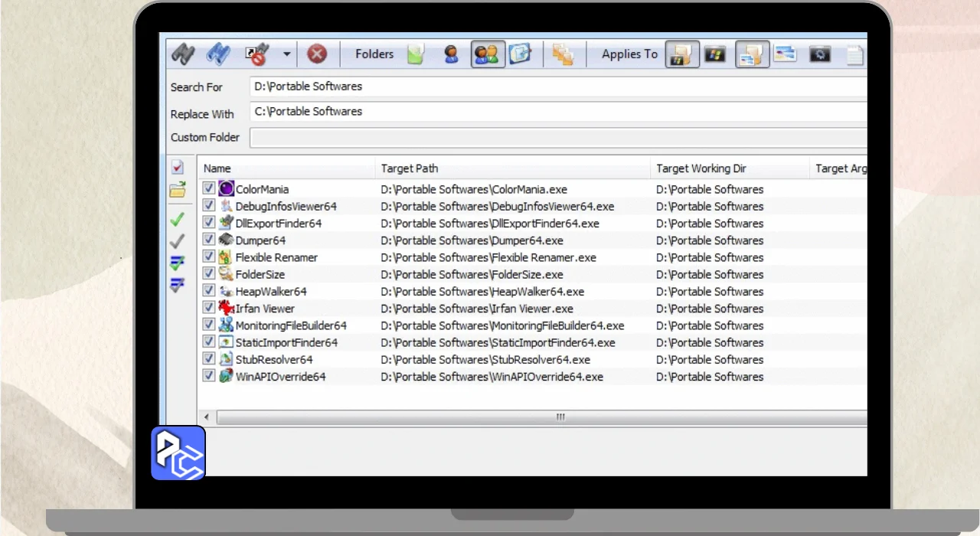This screenshot has height=536, width=980.
Task: Click the Target Working Dir column header
Action: [x=701, y=168]
